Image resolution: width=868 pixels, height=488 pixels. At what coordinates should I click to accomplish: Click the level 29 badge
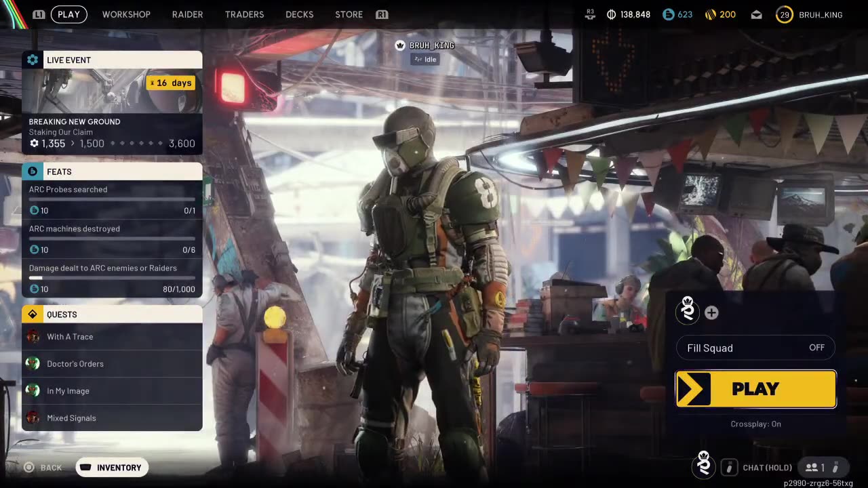click(x=785, y=14)
